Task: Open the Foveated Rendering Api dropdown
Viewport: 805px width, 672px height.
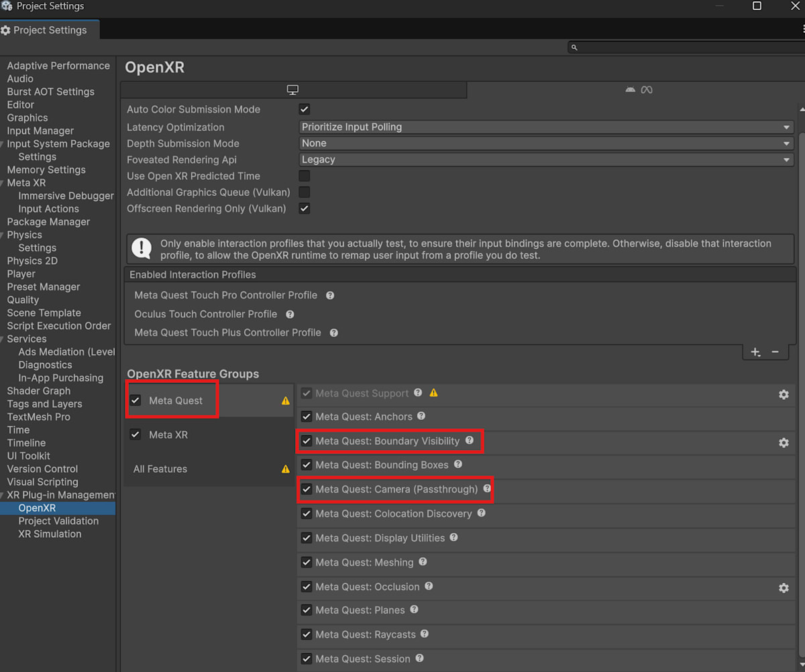Action: [547, 160]
